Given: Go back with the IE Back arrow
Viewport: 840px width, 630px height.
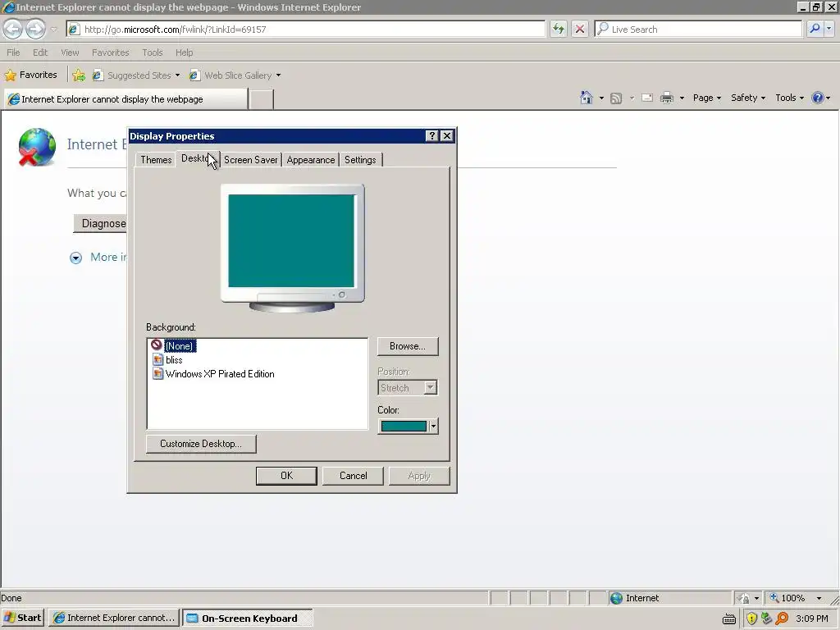Looking at the screenshot, I should [13, 29].
